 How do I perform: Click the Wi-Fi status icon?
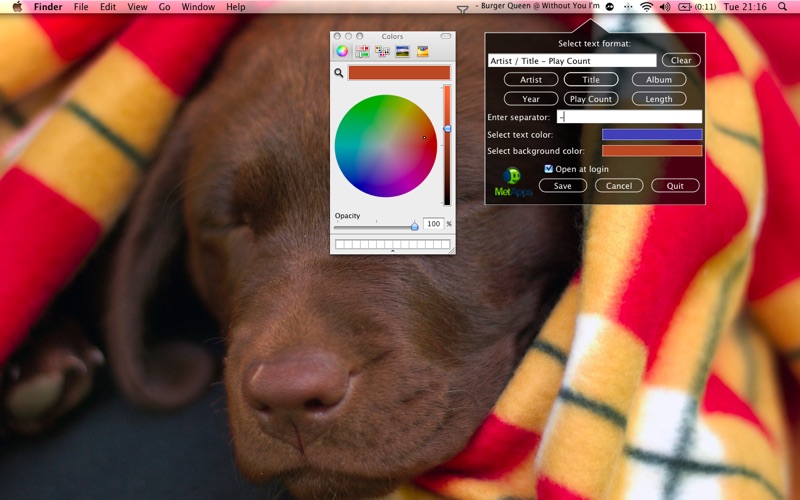pos(646,7)
